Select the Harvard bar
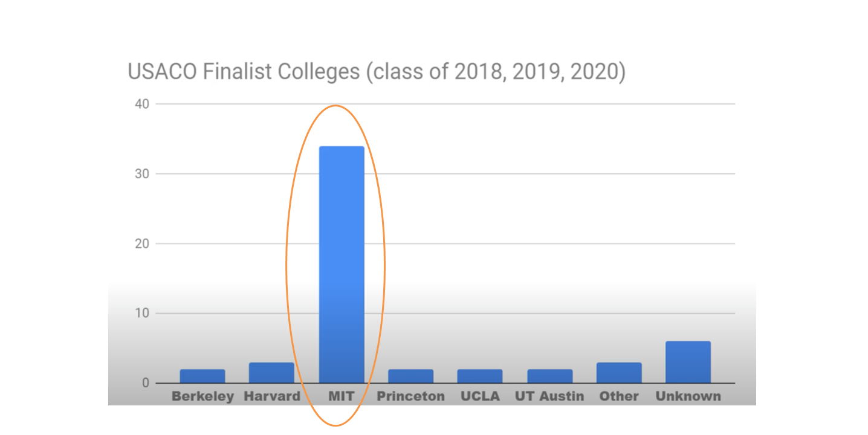 (271, 373)
